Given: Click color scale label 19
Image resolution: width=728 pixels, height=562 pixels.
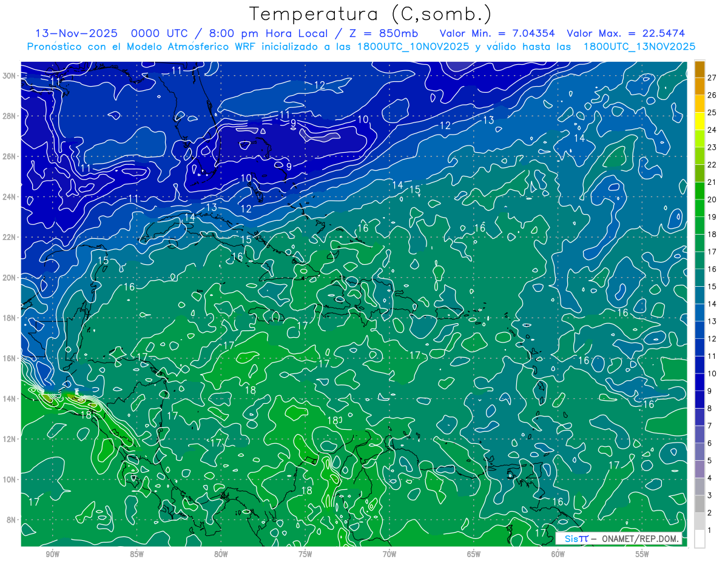Looking at the screenshot, I should pos(712,217).
